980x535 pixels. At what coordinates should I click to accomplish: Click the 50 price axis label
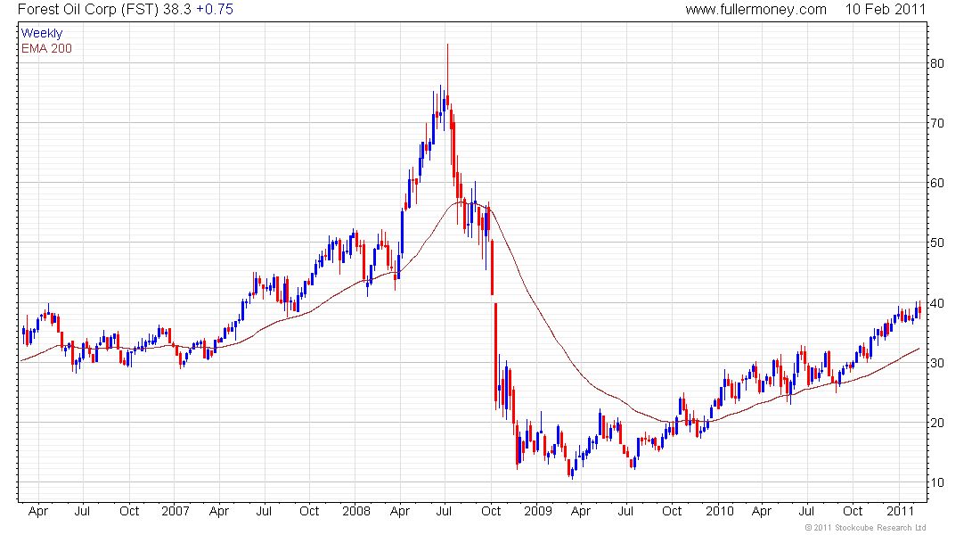click(937, 243)
